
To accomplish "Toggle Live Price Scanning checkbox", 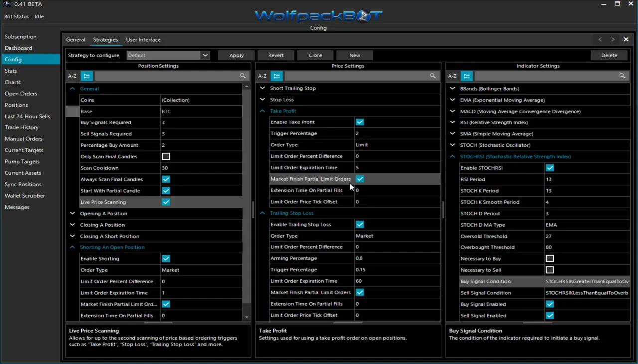I will (166, 202).
